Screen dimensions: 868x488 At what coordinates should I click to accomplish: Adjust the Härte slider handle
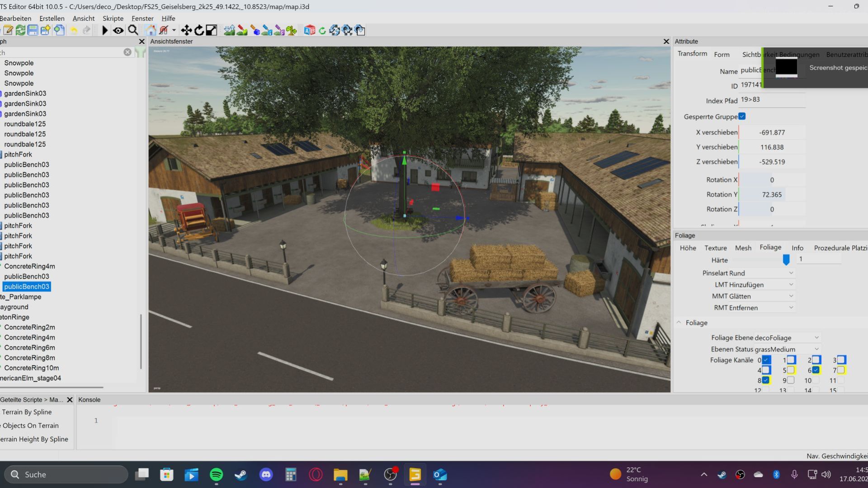pos(786,259)
